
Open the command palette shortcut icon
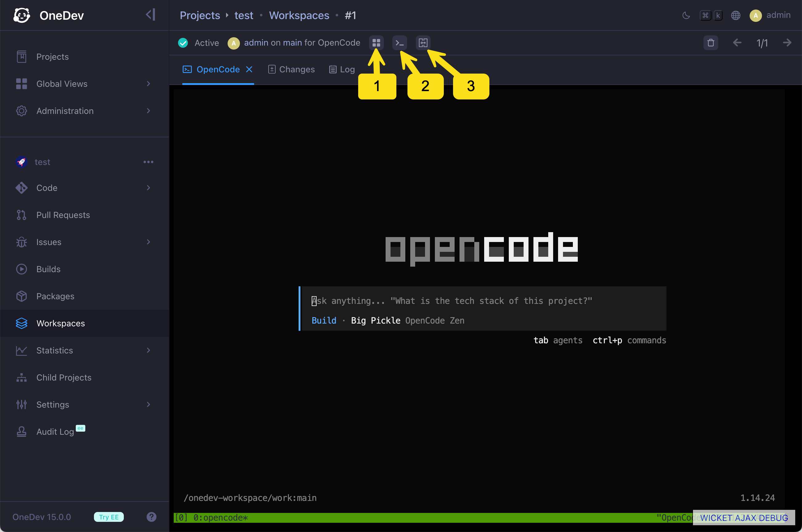[711, 15]
